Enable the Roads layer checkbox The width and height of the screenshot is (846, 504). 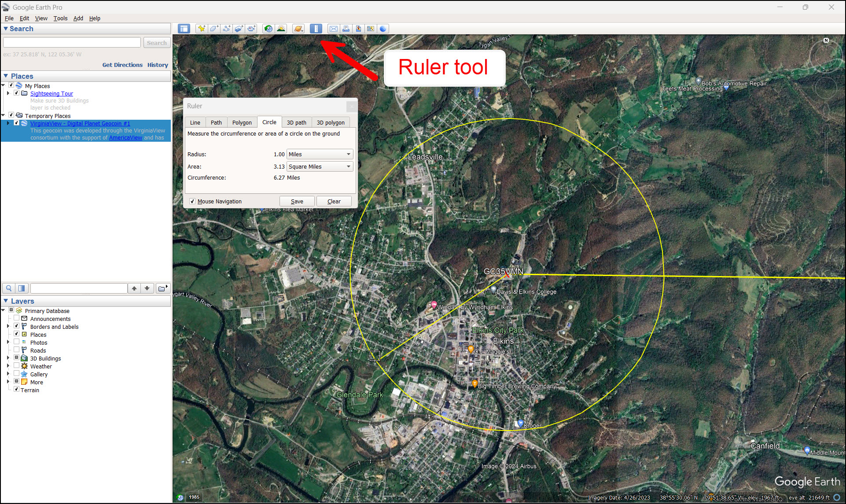(16, 349)
